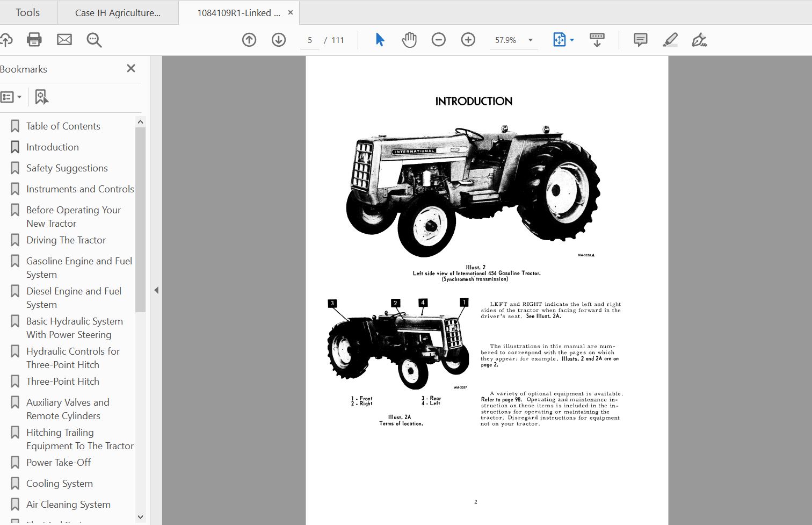The height and width of the screenshot is (525, 812).
Task: Select the Highlight text pen tool
Action: (x=670, y=40)
